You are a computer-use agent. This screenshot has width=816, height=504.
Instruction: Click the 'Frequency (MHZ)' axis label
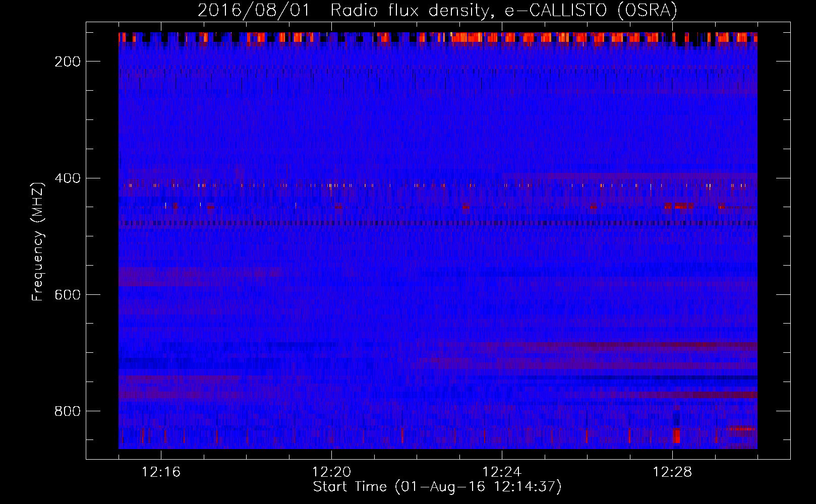coord(38,241)
